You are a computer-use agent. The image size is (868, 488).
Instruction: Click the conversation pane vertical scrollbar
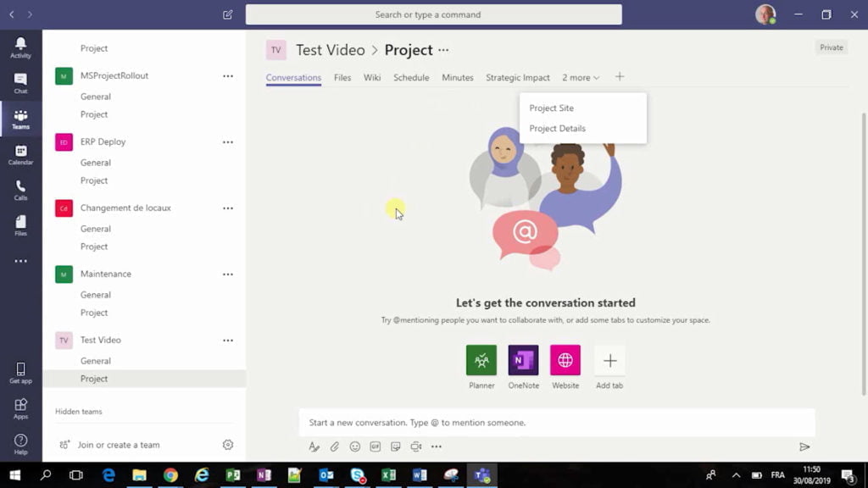[x=864, y=253]
